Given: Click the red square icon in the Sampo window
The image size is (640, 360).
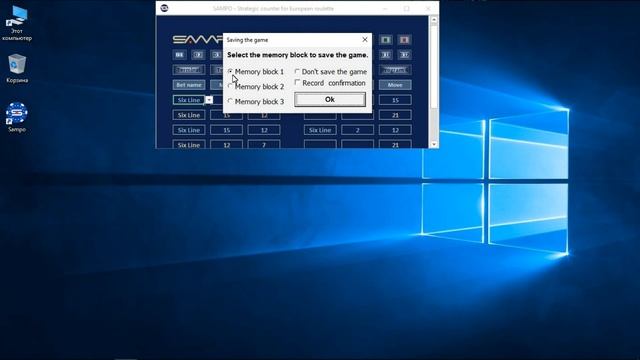Looking at the screenshot, I should click(404, 40).
